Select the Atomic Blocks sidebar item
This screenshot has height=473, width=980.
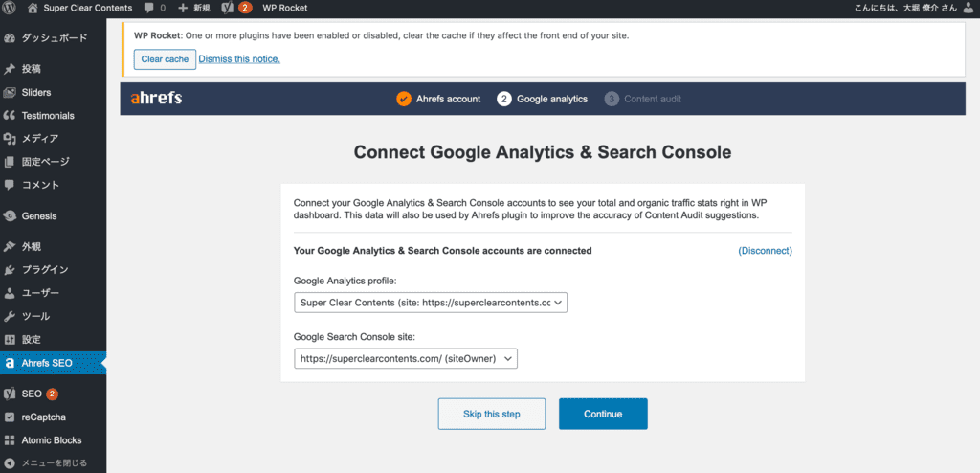(x=51, y=440)
